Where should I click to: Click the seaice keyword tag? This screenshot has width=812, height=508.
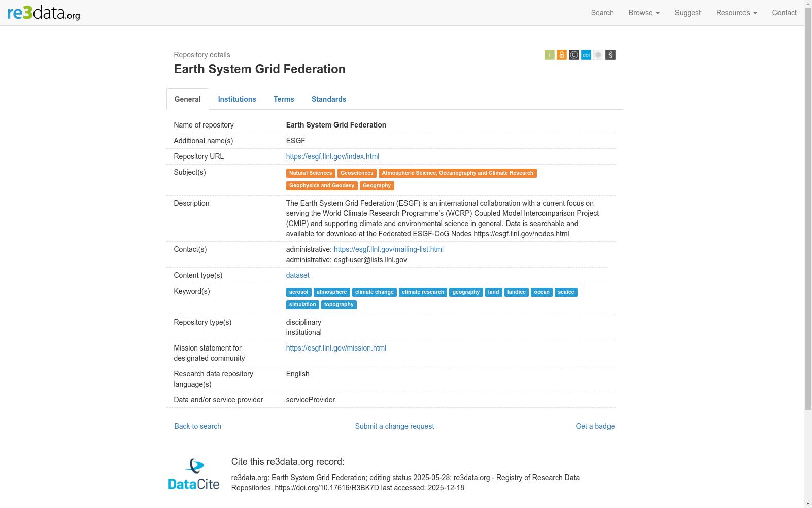coord(566,292)
